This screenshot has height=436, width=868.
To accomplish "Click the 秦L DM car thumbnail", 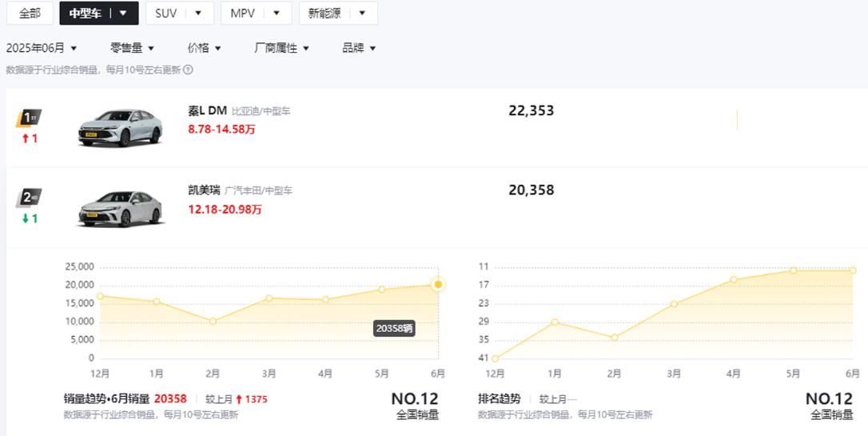I will pos(120,128).
